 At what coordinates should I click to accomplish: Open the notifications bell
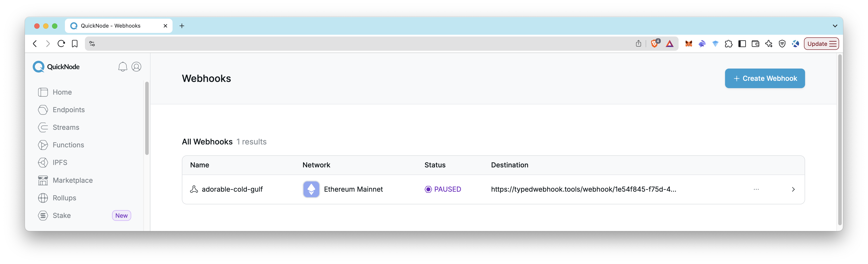point(123,67)
